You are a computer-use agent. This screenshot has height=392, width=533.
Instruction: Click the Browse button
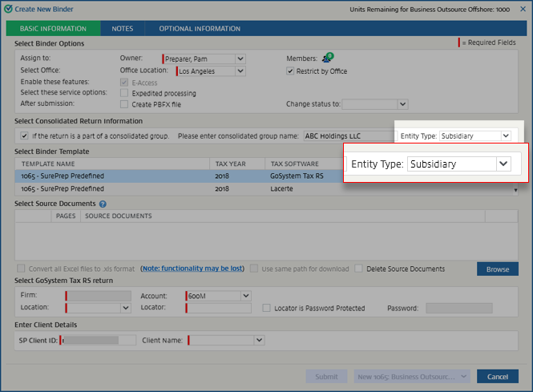[x=497, y=269]
